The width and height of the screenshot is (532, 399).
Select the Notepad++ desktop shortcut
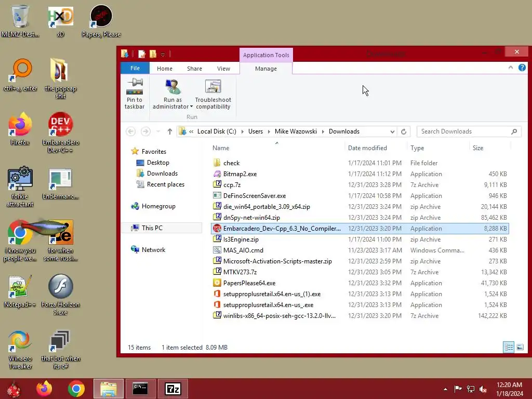click(20, 291)
